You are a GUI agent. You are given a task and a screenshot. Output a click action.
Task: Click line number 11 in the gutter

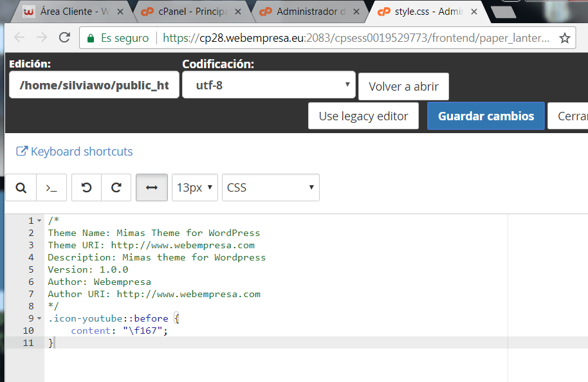(x=28, y=343)
